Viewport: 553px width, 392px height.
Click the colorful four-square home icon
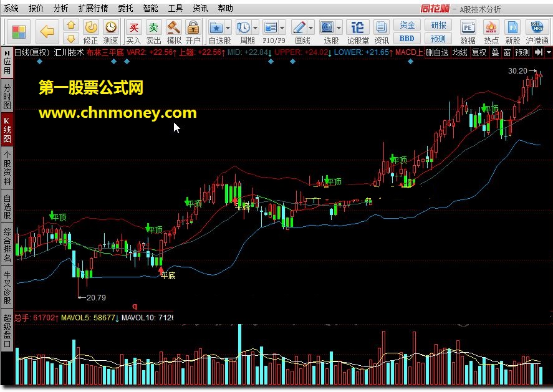(19, 32)
